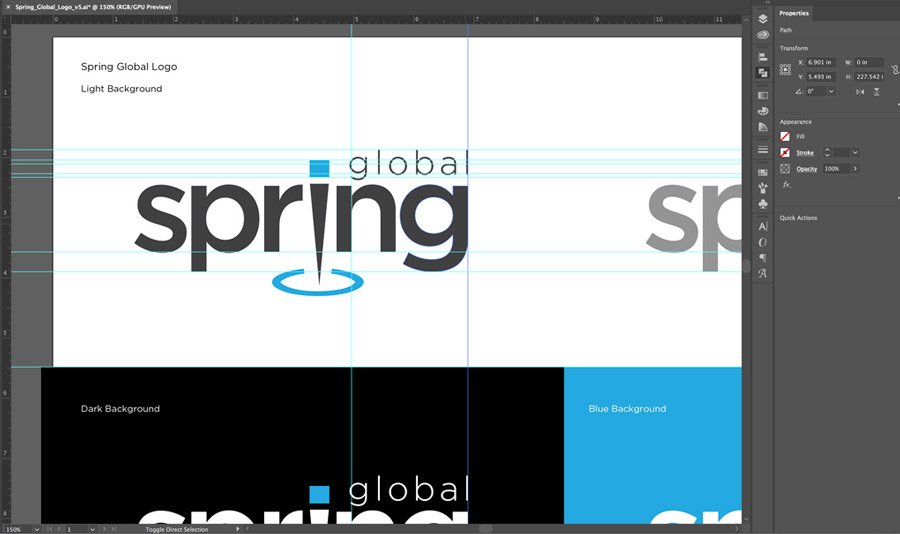
Task: Click the vertical canvas scrollbar thumb
Action: [746, 265]
